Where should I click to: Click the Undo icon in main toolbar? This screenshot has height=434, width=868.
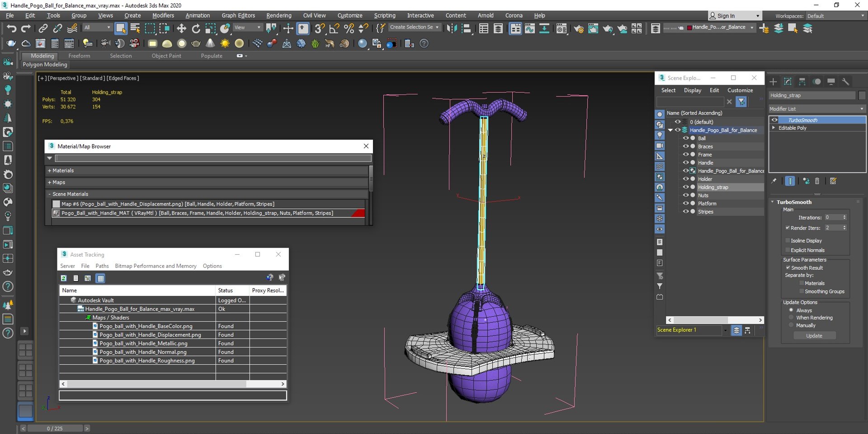(x=11, y=29)
